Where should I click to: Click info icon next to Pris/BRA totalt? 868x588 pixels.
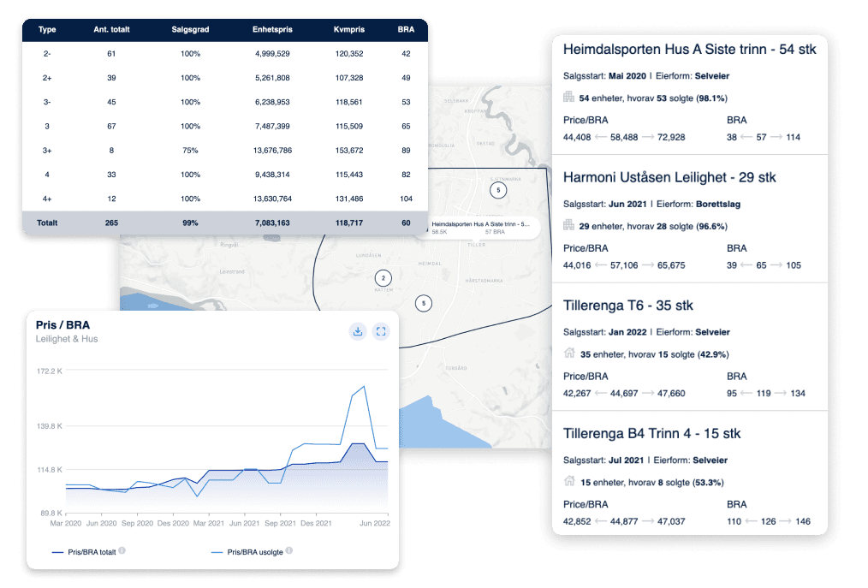tap(122, 550)
